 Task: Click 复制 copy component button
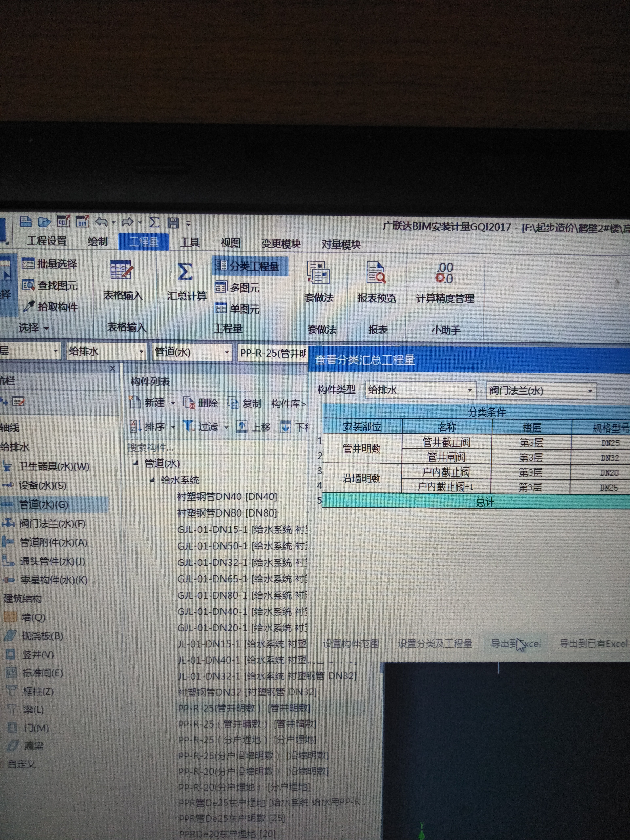click(245, 403)
